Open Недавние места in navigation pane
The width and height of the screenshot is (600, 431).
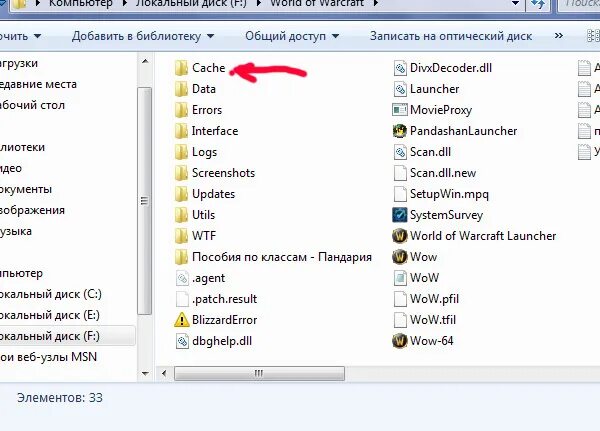(38, 84)
